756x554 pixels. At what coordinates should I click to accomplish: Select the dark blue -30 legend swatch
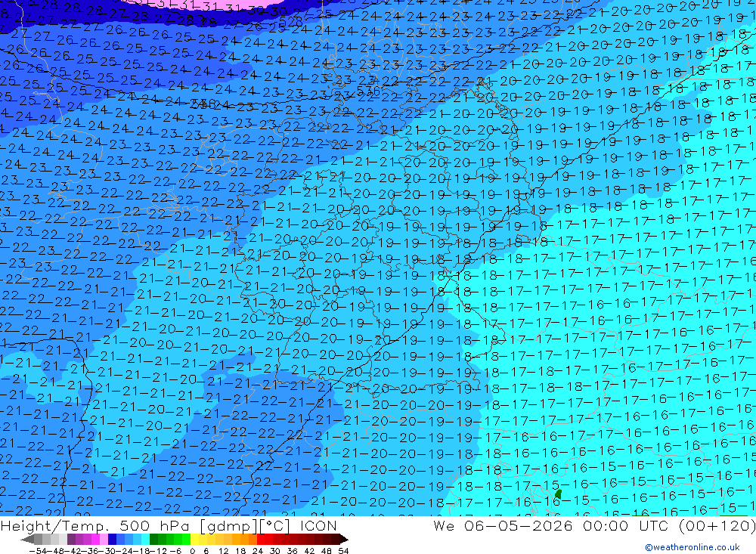113,539
